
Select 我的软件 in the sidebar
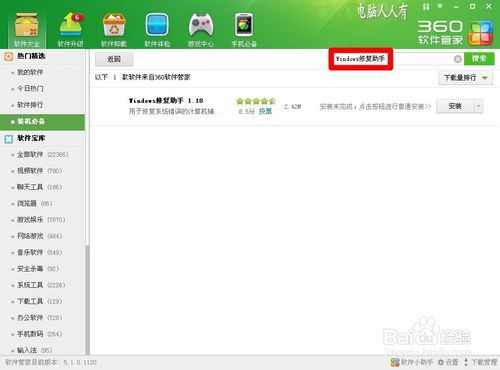click(x=30, y=72)
